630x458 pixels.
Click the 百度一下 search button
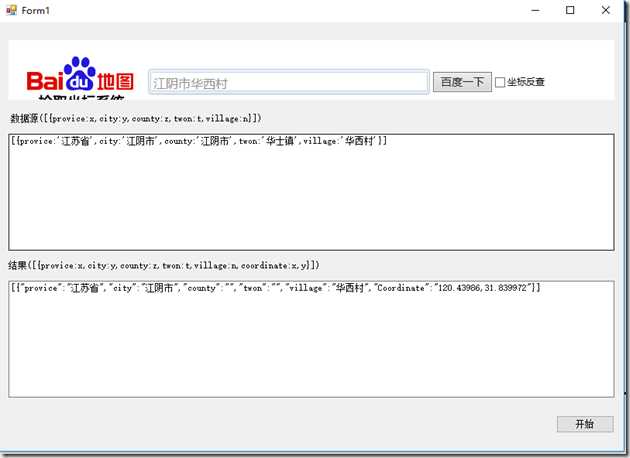462,82
